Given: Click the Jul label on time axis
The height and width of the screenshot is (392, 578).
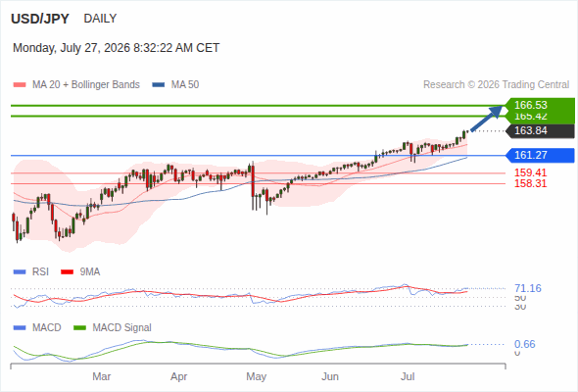Looking at the screenshot, I should point(408,377).
